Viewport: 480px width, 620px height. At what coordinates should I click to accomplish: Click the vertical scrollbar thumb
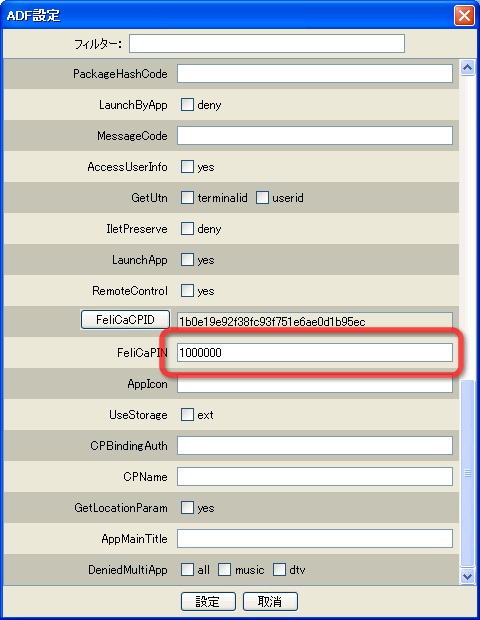[467, 473]
